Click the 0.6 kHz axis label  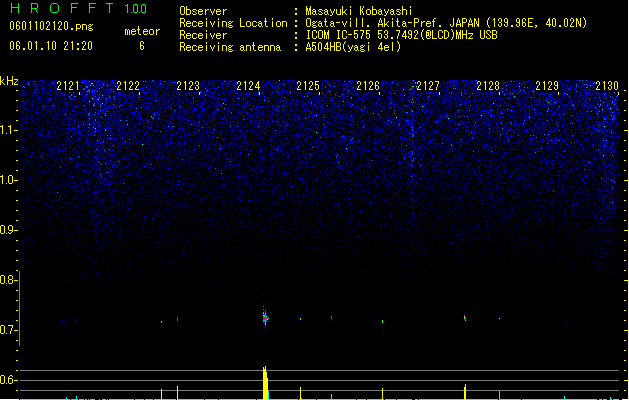coord(8,380)
